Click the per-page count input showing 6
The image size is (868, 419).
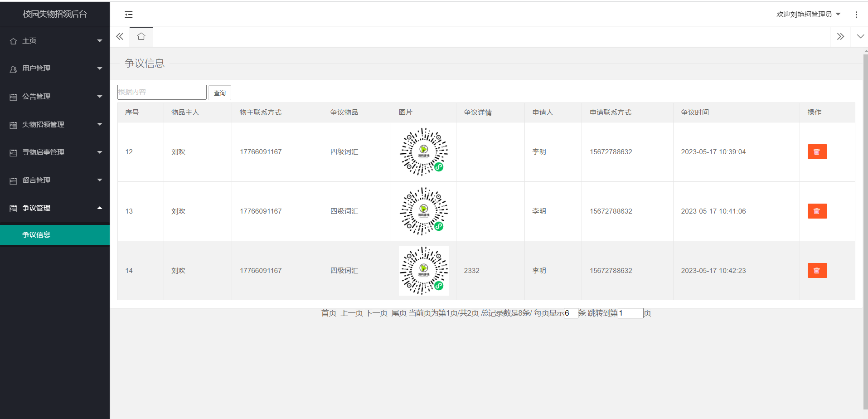coord(571,313)
